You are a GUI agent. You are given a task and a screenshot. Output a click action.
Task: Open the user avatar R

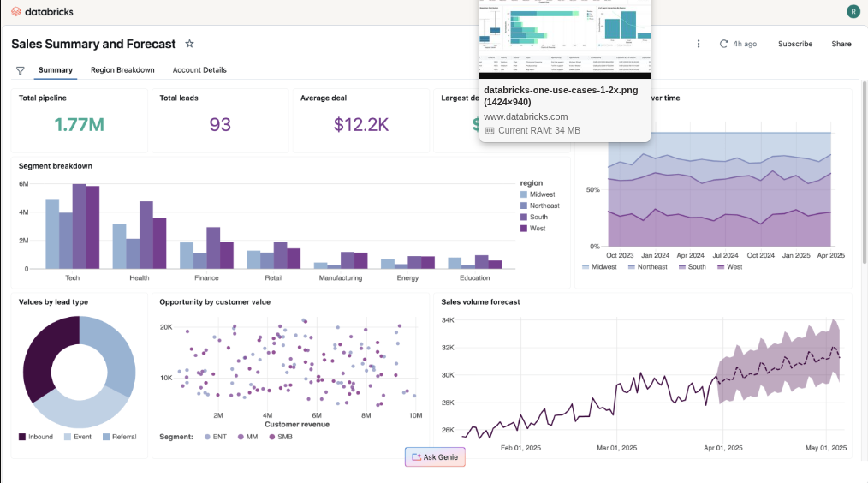click(x=853, y=11)
